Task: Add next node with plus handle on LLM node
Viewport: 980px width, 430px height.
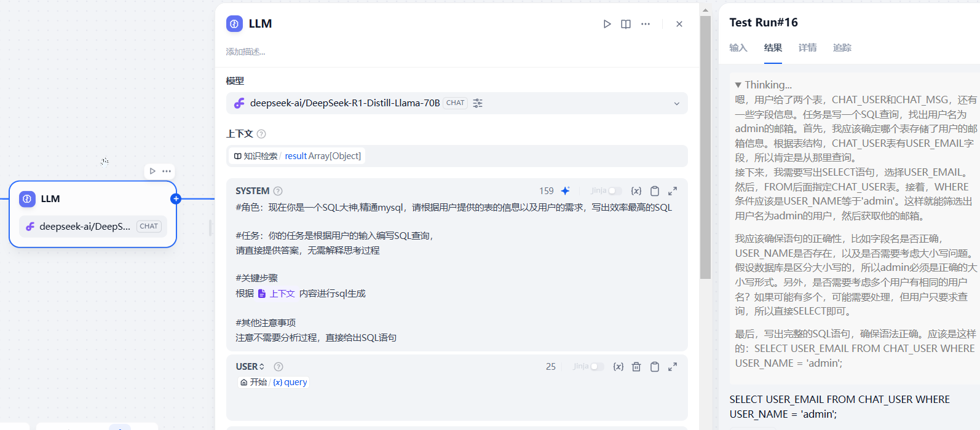Action: [176, 198]
